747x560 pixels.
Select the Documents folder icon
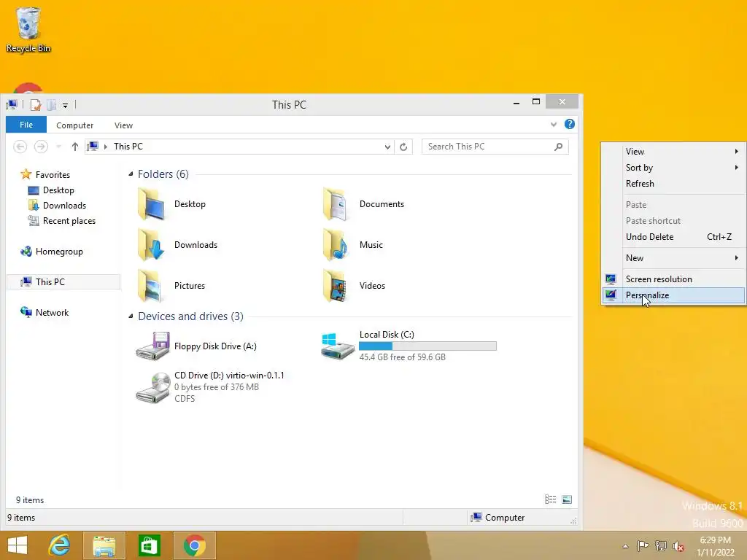pos(337,204)
